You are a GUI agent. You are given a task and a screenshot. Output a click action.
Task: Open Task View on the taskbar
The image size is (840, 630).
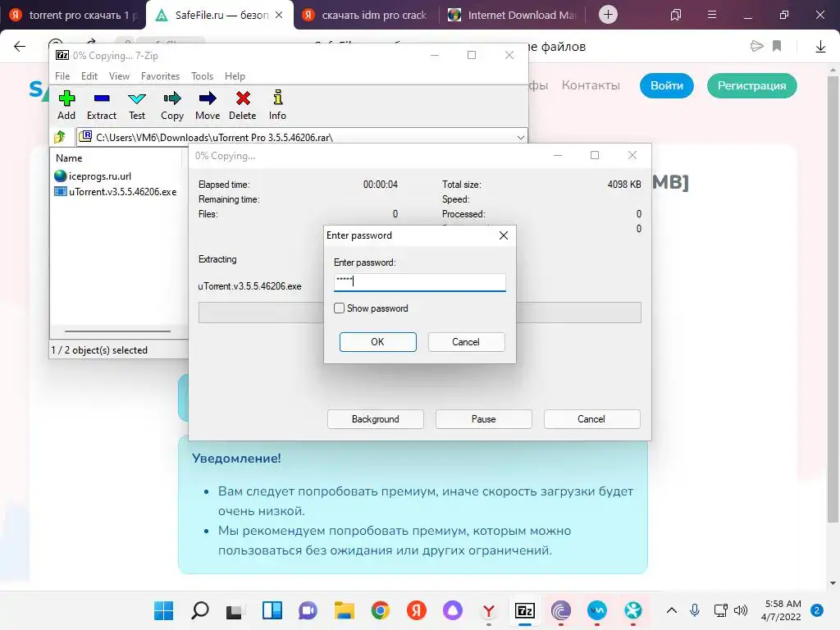tap(235, 610)
